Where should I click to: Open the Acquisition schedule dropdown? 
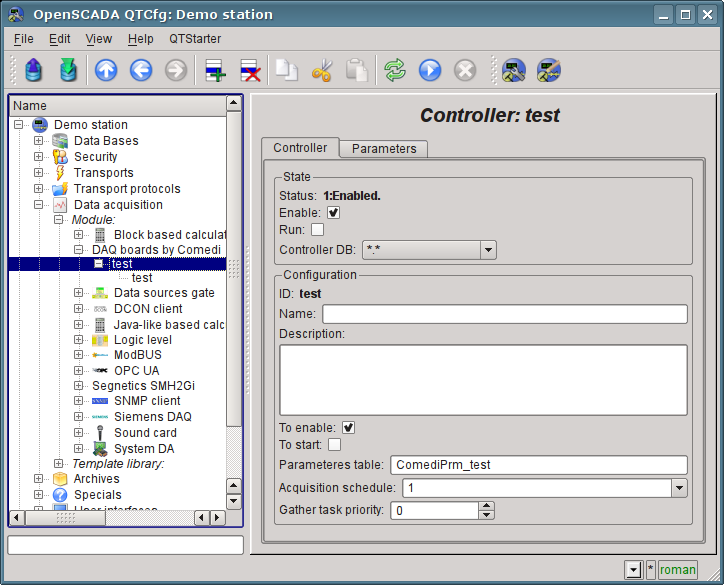pyautogui.click(x=679, y=488)
